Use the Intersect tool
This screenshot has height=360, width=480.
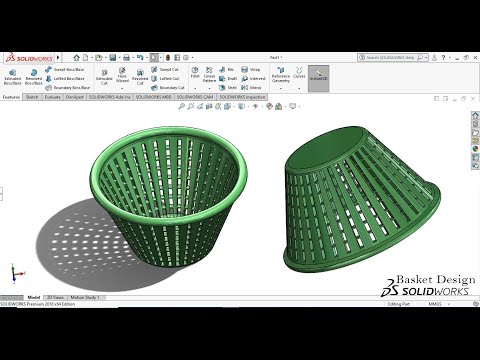254,78
